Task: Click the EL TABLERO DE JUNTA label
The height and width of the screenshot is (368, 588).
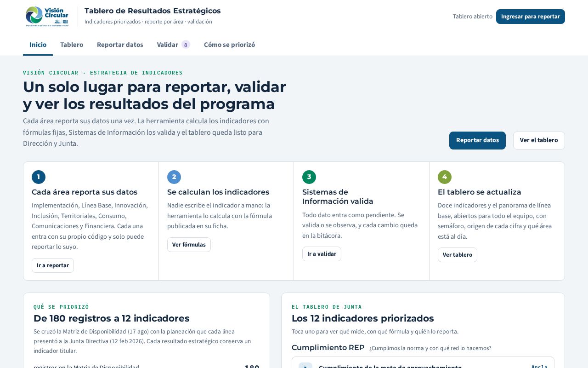Action: (327, 307)
